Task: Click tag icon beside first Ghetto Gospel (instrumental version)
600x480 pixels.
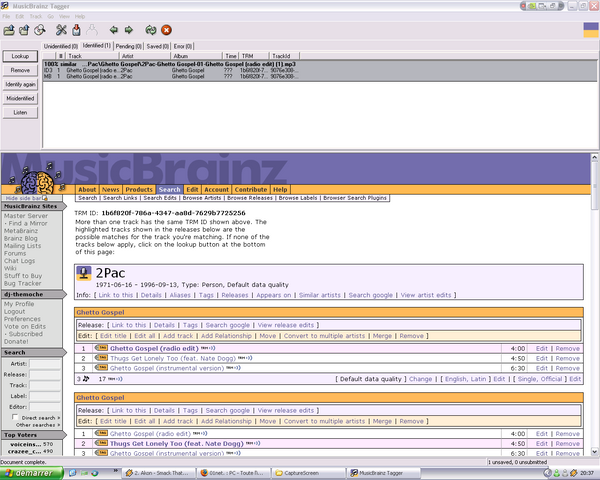Action: (101, 368)
